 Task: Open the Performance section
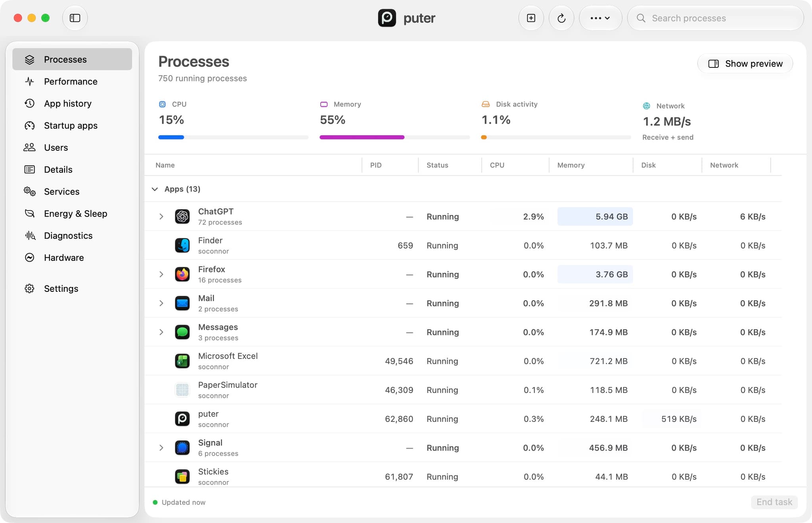click(x=72, y=81)
